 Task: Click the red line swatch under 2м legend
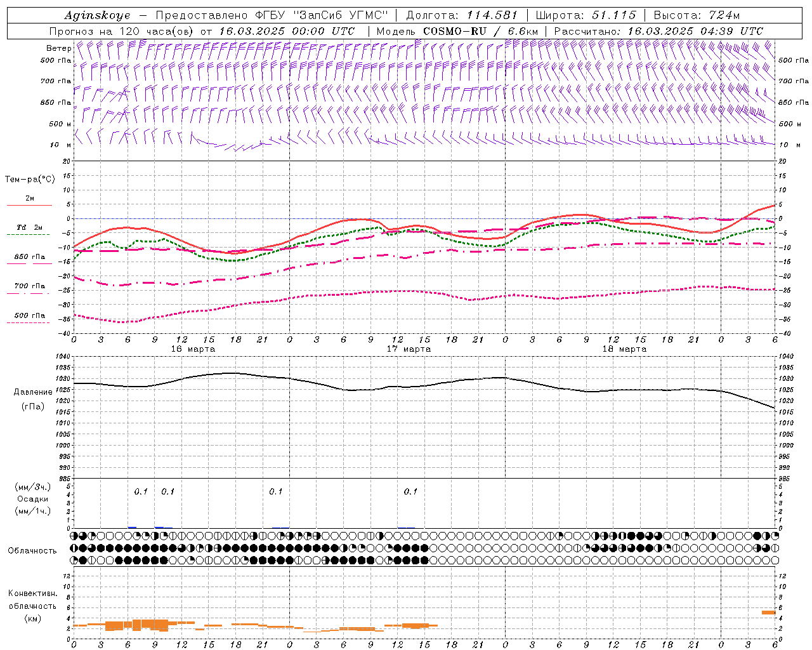[29, 205]
